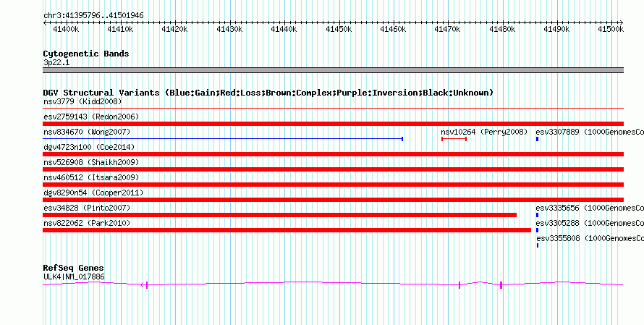Open the esv3355808 1000Genomes label
The height and width of the screenshot is (325, 644).
[590, 238]
